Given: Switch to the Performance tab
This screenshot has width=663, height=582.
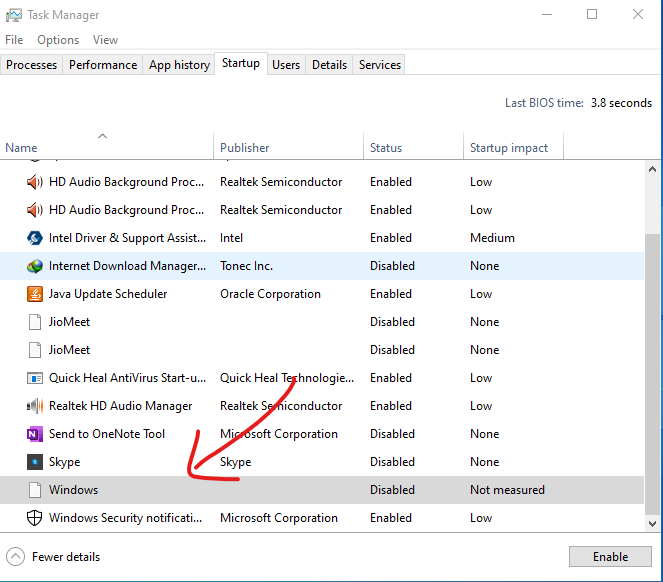Looking at the screenshot, I should coord(103,65).
